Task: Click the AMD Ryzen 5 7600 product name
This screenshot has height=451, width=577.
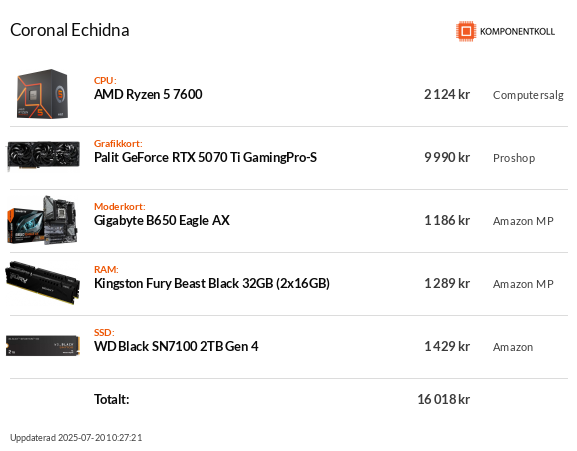Action: 148,95
